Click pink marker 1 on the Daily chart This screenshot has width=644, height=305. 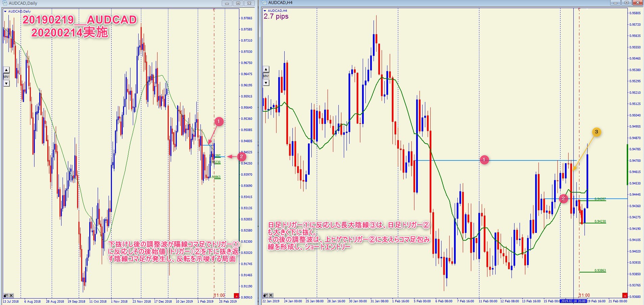click(219, 122)
